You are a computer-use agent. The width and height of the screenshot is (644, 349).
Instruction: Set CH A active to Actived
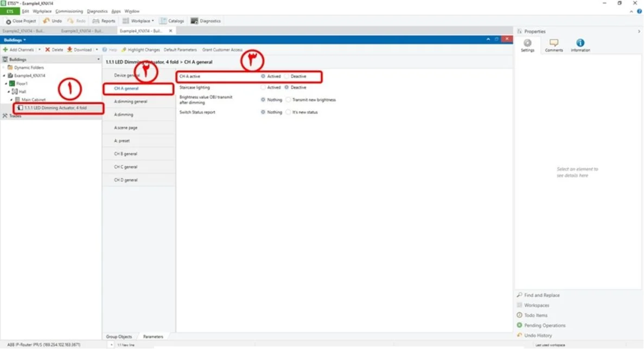click(x=263, y=77)
